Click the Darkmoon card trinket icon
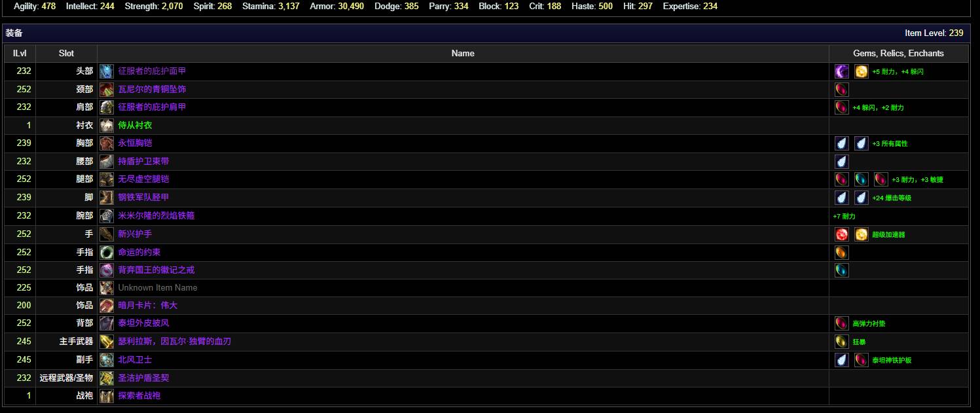 (107, 306)
